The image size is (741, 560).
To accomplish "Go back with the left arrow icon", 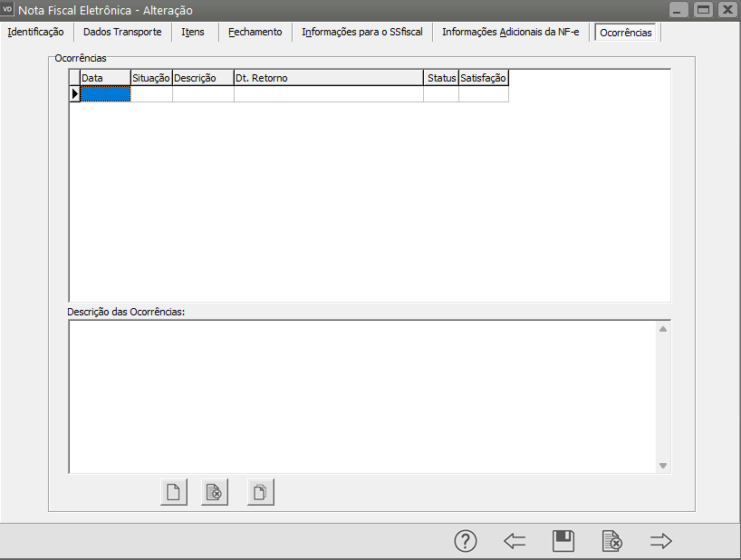I will [x=515, y=541].
